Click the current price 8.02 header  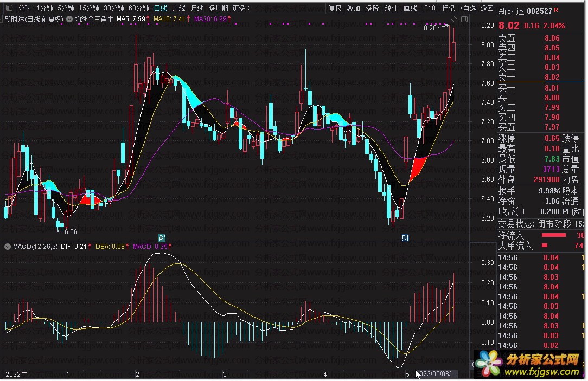(x=509, y=25)
